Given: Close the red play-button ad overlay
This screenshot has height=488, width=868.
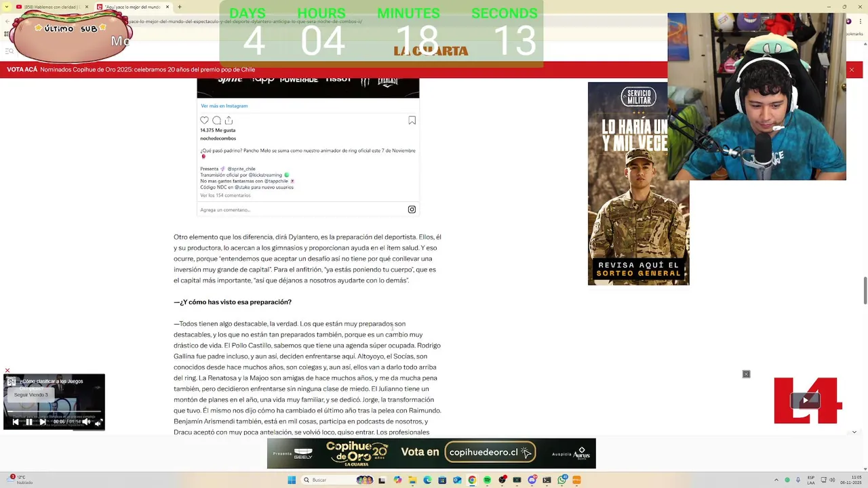Looking at the screenshot, I should 746,374.
